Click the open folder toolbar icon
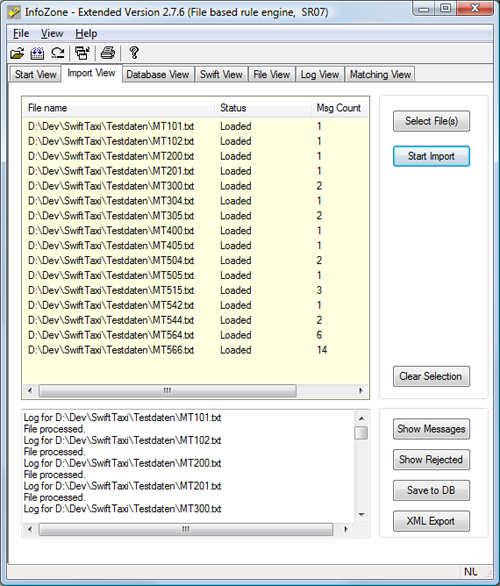Screen dimensions: 500x586 coord(17,53)
